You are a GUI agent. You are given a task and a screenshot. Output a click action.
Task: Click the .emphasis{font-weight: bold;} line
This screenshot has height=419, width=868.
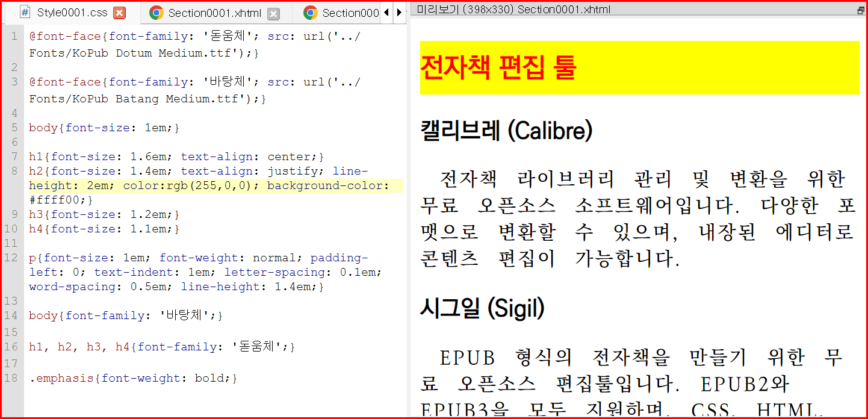pos(133,378)
